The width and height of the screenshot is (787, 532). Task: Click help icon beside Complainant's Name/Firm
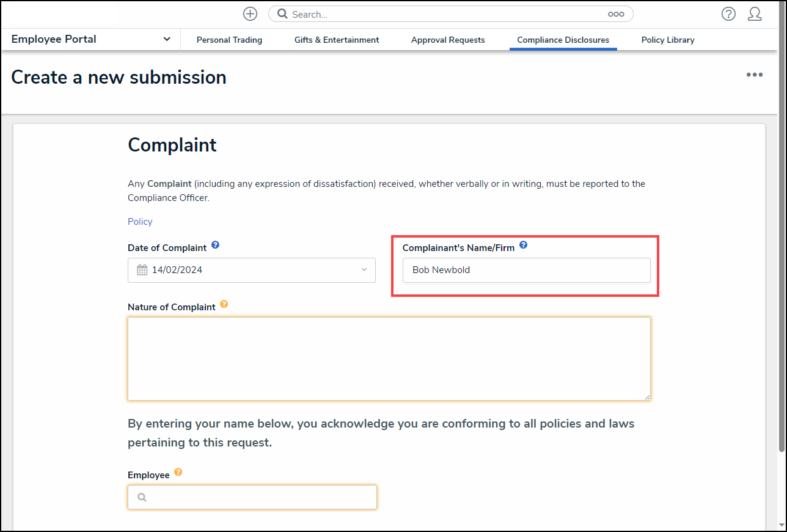coord(523,246)
